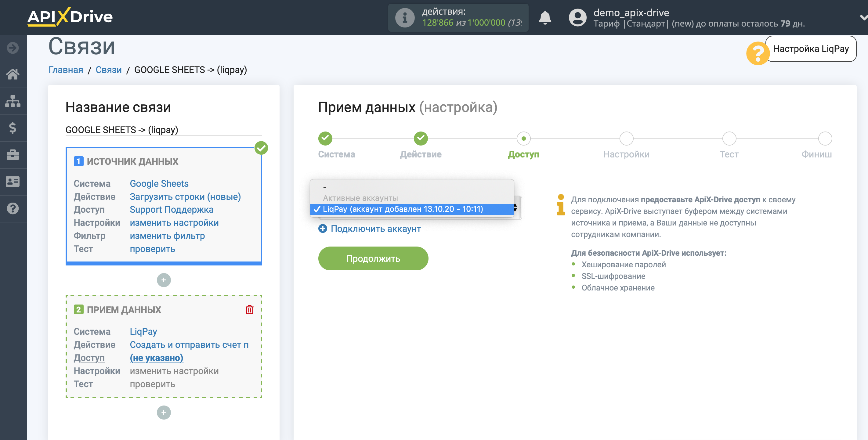Viewport: 868px width, 440px height.
Task: Click the account select dropdown arrows
Action: 515,207
